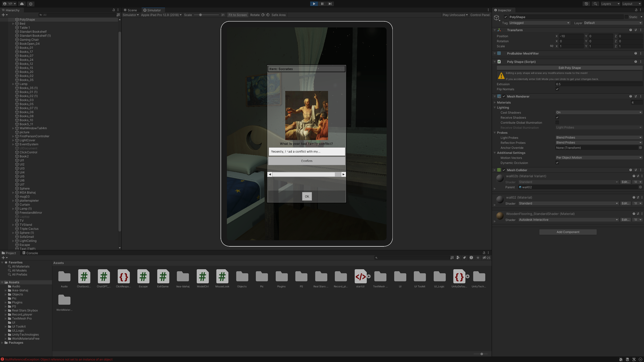Click the Pause button in toolbar
Image resolution: width=644 pixels, height=362 pixels.
click(x=322, y=4)
